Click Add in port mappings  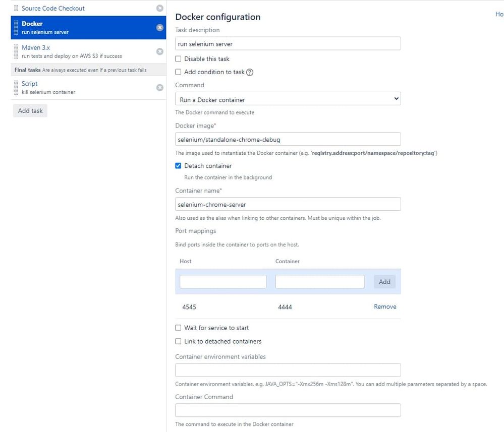click(x=384, y=282)
